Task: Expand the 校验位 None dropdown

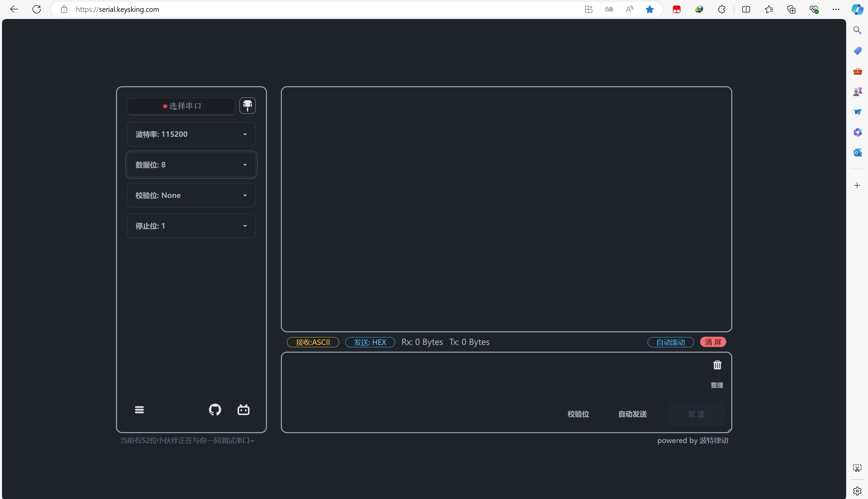Action: [x=191, y=195]
